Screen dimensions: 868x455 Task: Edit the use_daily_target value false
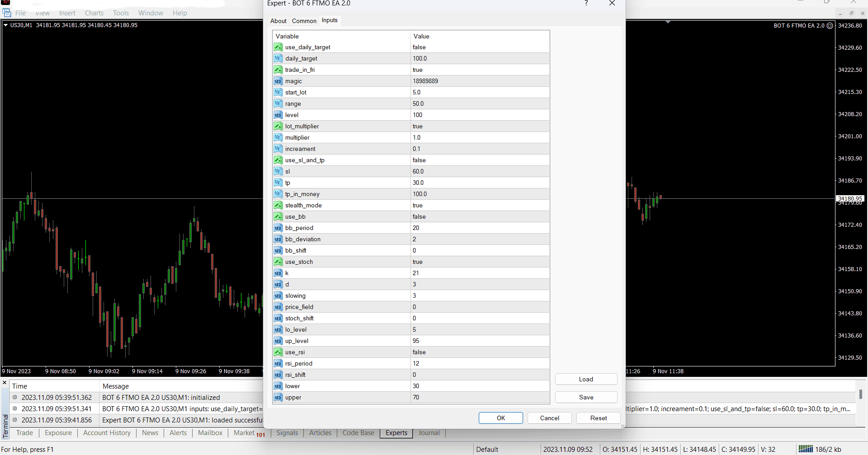(x=480, y=47)
